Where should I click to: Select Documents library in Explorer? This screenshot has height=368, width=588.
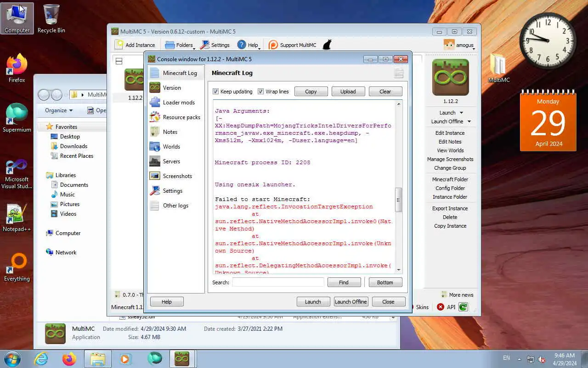click(74, 185)
